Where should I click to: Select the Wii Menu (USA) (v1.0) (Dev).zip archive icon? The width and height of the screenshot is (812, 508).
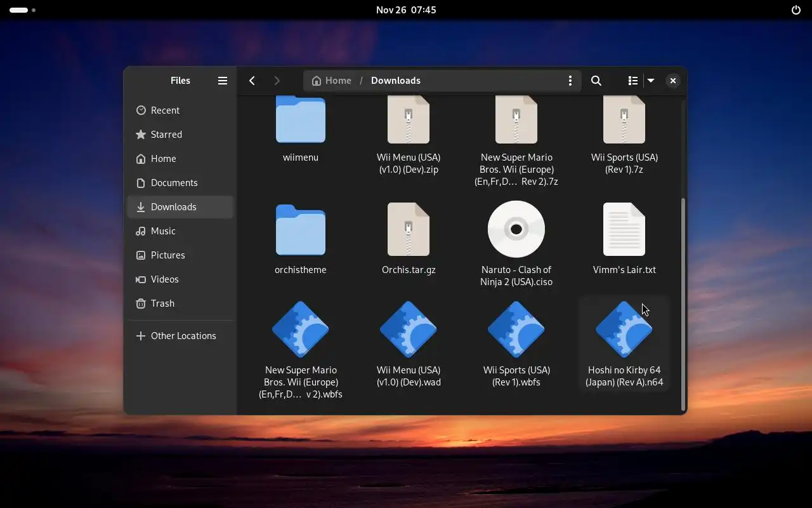[409, 120]
